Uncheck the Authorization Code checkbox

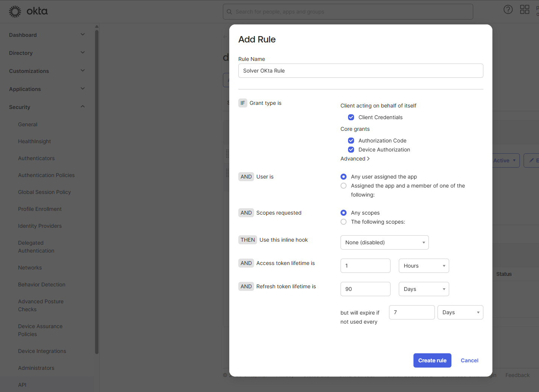click(x=351, y=141)
